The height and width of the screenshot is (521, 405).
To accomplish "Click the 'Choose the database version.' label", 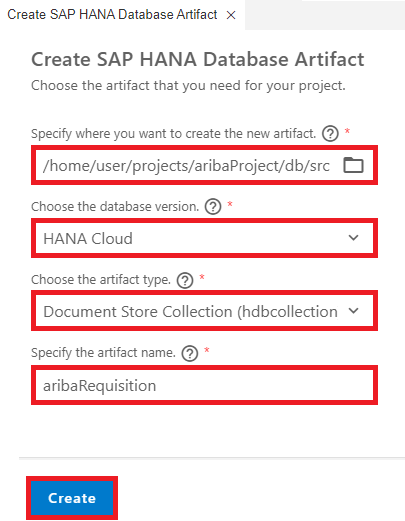I will 115,207.
